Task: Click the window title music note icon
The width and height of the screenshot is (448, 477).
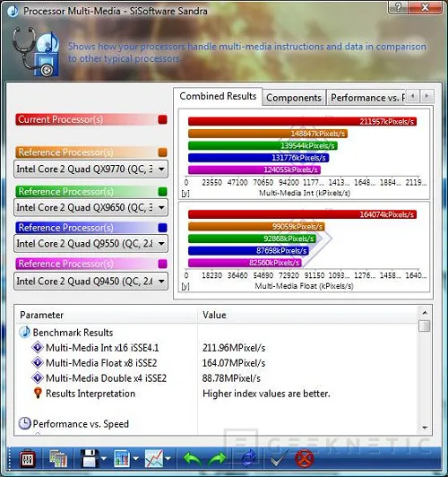Action: tap(13, 12)
